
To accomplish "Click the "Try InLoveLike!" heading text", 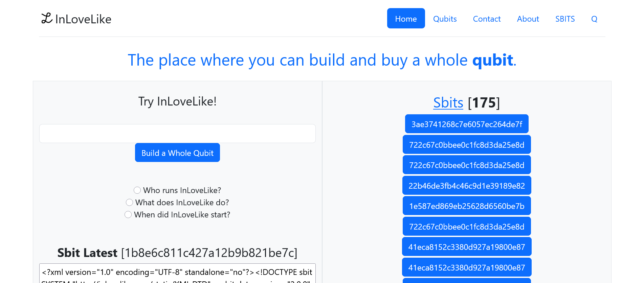I will click(x=177, y=101).
